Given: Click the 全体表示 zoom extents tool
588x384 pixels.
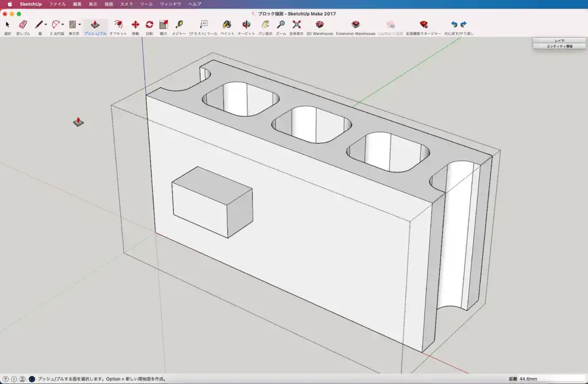Looking at the screenshot, I should (x=296, y=25).
